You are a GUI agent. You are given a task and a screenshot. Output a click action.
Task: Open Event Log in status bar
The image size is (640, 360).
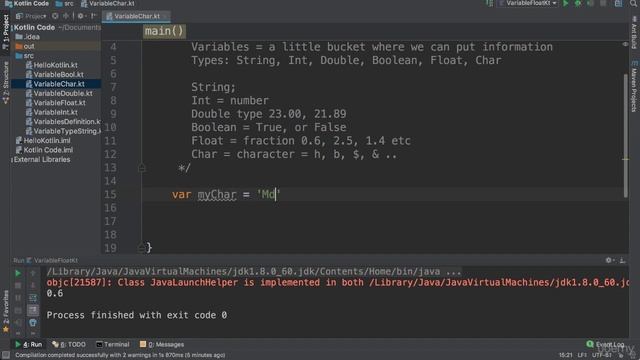pos(605,344)
